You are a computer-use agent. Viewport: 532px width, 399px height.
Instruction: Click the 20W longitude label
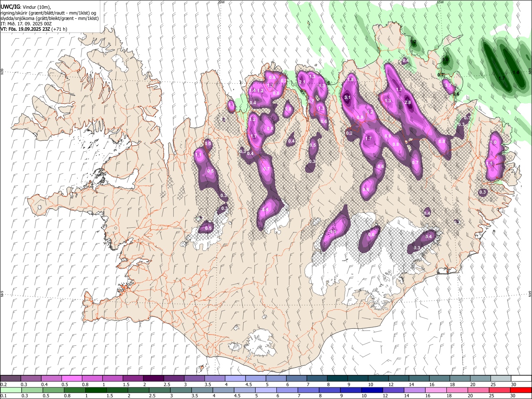[221, 2]
